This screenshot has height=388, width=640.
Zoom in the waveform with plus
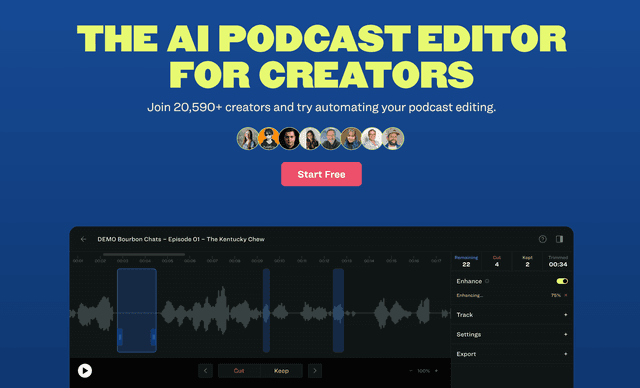[436, 371]
